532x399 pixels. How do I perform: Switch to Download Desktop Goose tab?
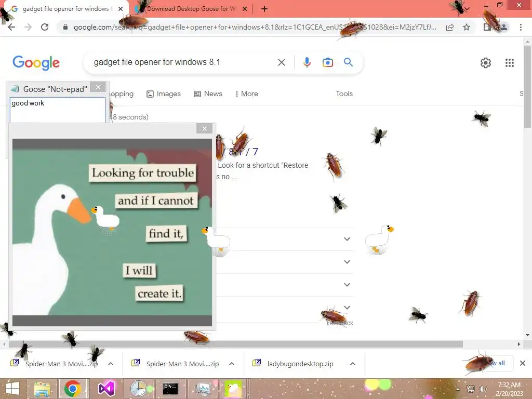point(191,9)
